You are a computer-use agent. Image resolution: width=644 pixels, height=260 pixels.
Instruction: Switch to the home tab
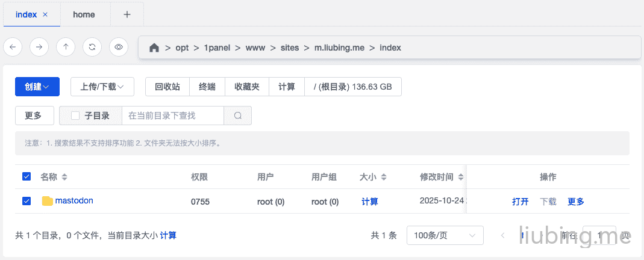coord(84,14)
